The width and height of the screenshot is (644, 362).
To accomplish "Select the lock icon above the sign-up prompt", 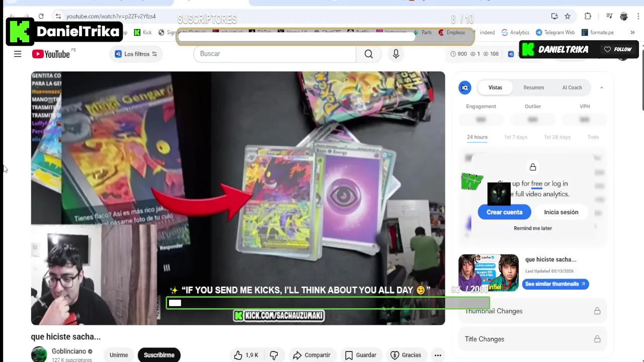I will point(533,167).
